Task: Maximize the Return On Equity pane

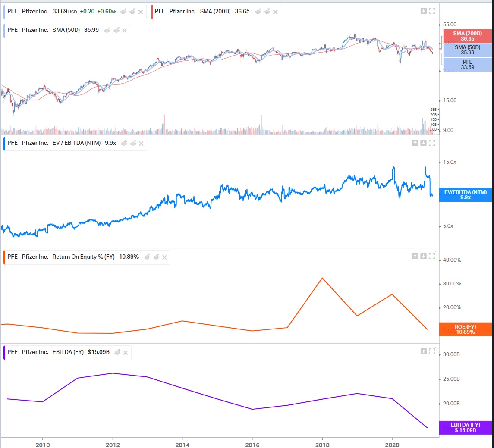Action: pos(432,256)
